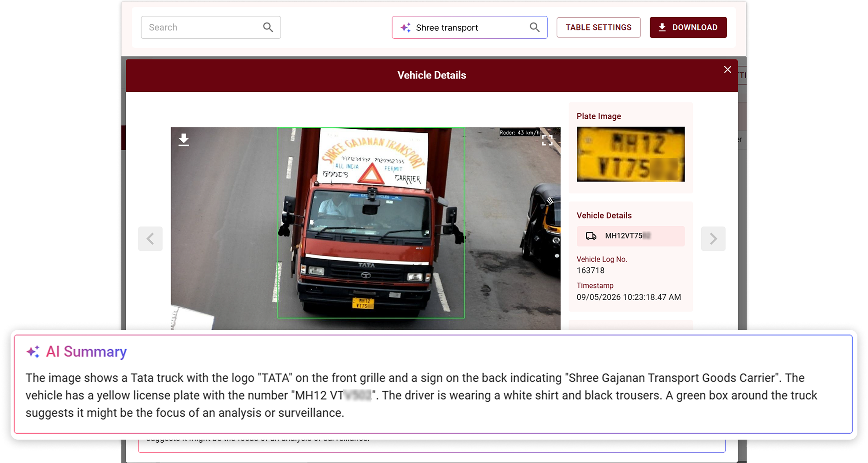Click the magnifier icon in Search box

pyautogui.click(x=268, y=27)
